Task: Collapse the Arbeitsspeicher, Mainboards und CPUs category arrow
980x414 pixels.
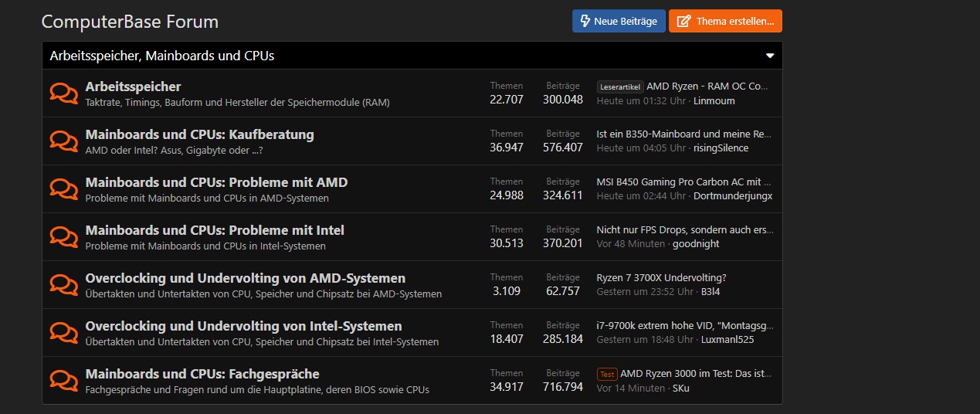Action: click(x=770, y=56)
